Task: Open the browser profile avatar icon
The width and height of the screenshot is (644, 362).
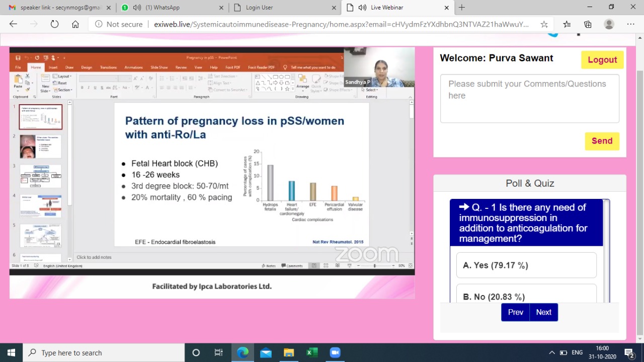Action: click(609, 24)
